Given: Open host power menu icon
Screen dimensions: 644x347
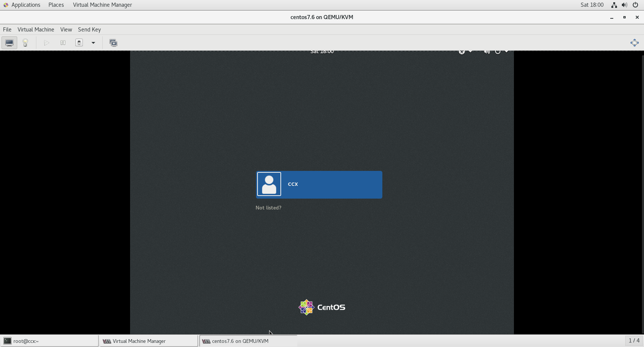Looking at the screenshot, I should (635, 5).
